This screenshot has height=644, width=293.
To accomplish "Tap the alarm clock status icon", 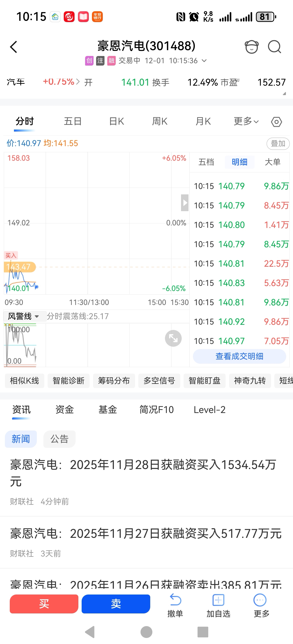I will pyautogui.click(x=194, y=17).
